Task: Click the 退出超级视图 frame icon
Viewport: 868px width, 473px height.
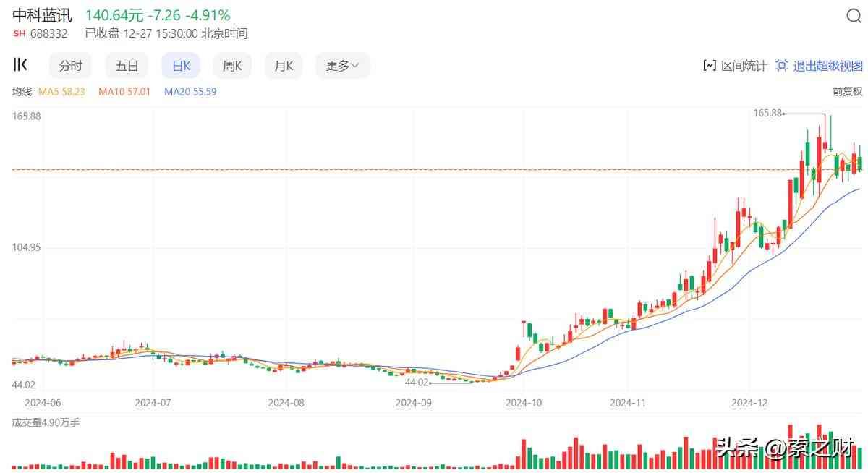Action: (781, 66)
